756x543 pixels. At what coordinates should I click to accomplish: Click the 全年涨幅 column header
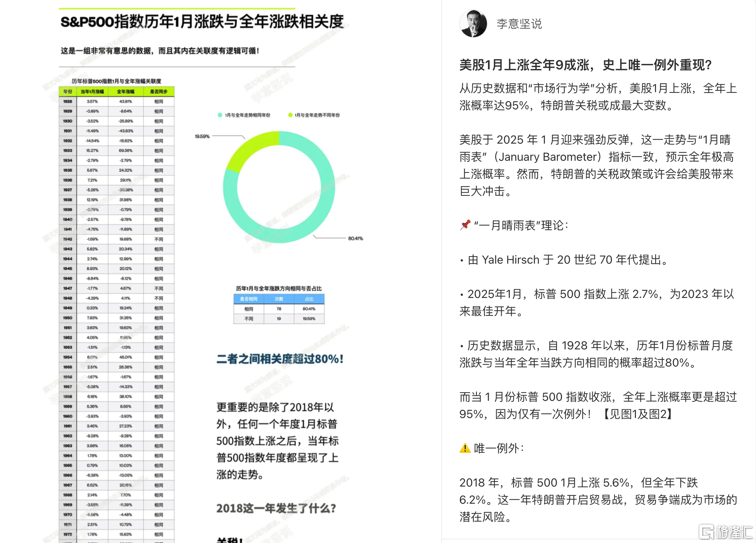126,91
